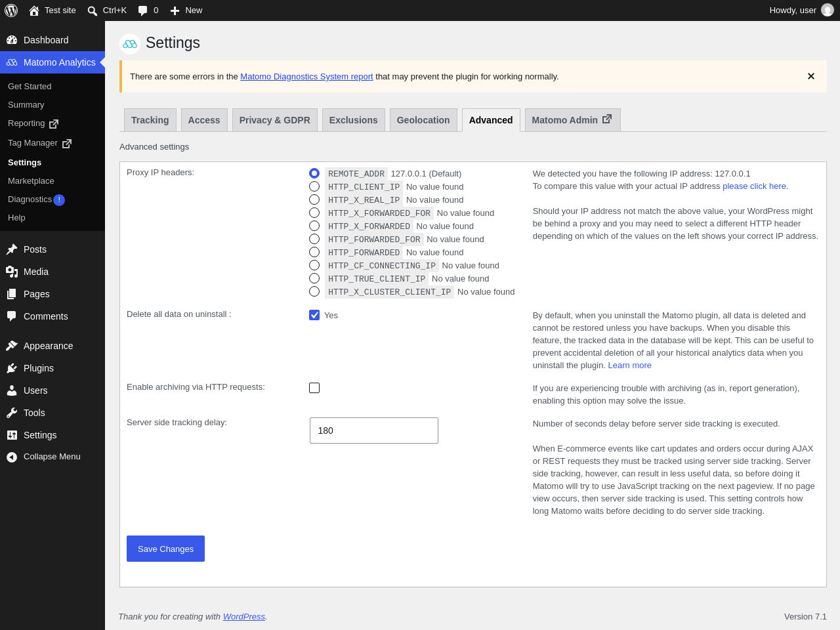
Task: Select the HTTP_CLIENT_IP radio option
Action: tap(314, 186)
